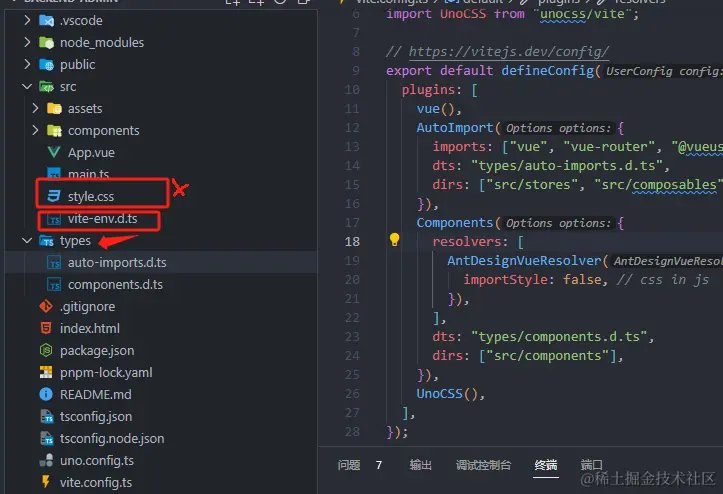This screenshot has height=494, width=723.
Task: Click the "unocss/vite" import string
Action: 582,14
